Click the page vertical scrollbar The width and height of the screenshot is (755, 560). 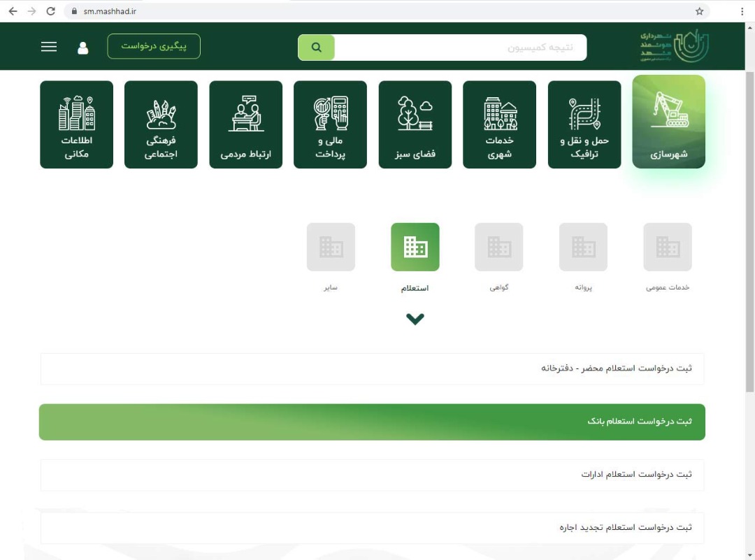(749, 231)
